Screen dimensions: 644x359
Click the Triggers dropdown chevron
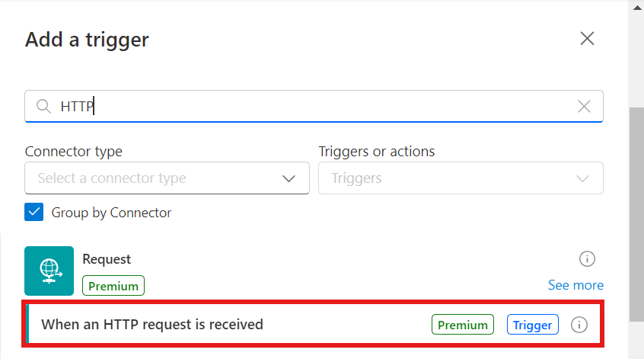583,178
